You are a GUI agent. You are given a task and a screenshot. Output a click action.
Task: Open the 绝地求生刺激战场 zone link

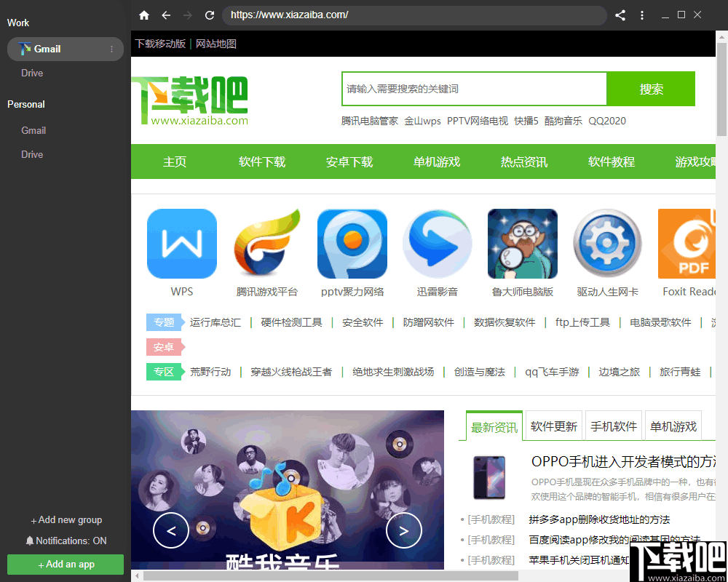[x=393, y=372]
